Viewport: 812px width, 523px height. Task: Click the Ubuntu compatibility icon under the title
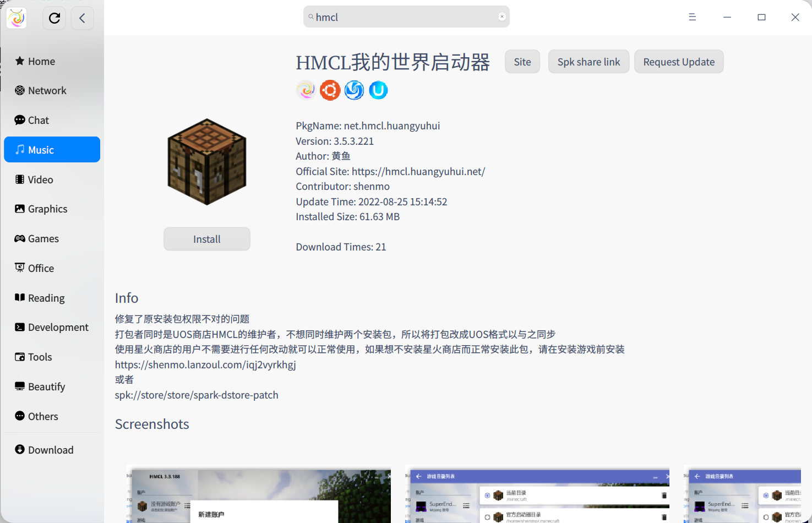pos(330,90)
